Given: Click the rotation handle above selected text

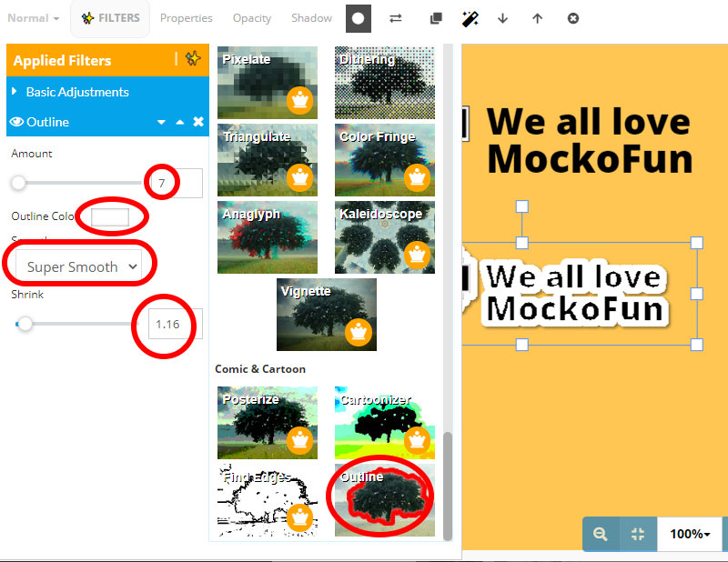Looking at the screenshot, I should coord(522,206).
